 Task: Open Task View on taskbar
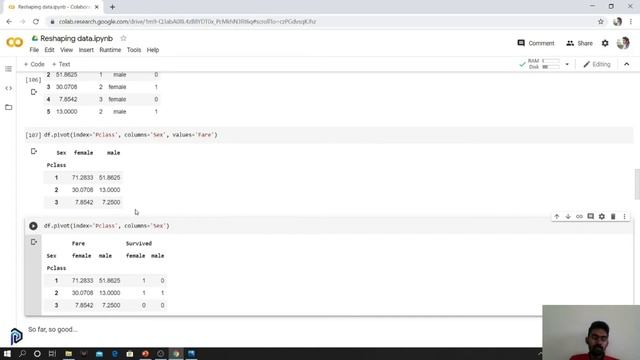[52, 353]
